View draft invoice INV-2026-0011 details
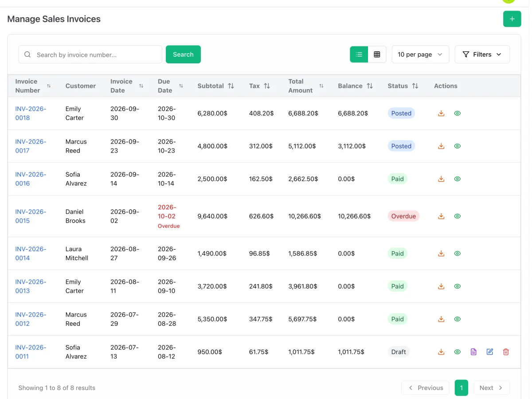The image size is (532, 399). point(458,352)
